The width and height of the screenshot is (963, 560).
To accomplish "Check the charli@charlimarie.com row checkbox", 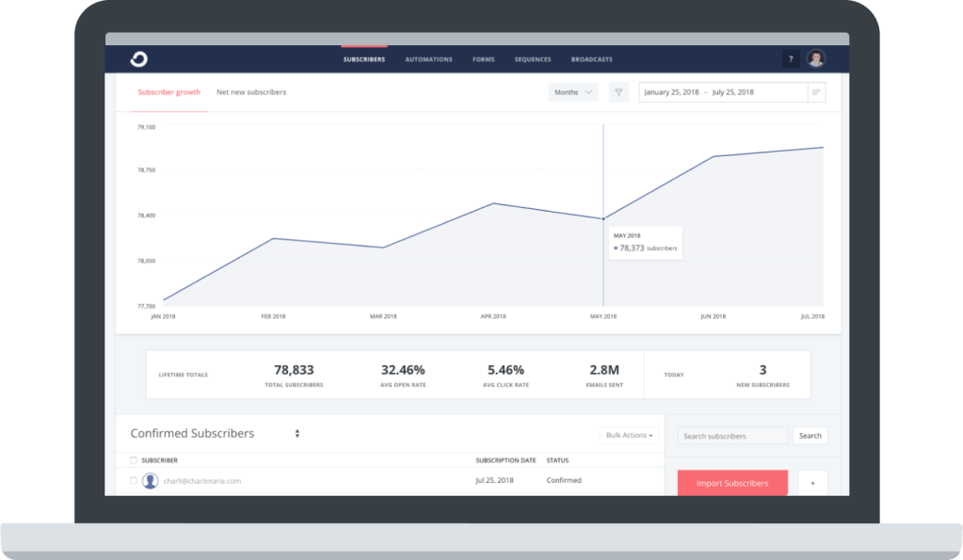I will click(133, 481).
